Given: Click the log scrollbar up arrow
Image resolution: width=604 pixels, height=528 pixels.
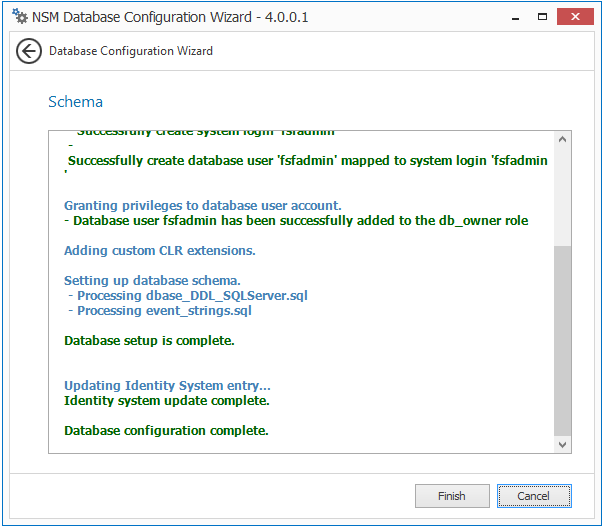Looking at the screenshot, I should click(x=562, y=140).
